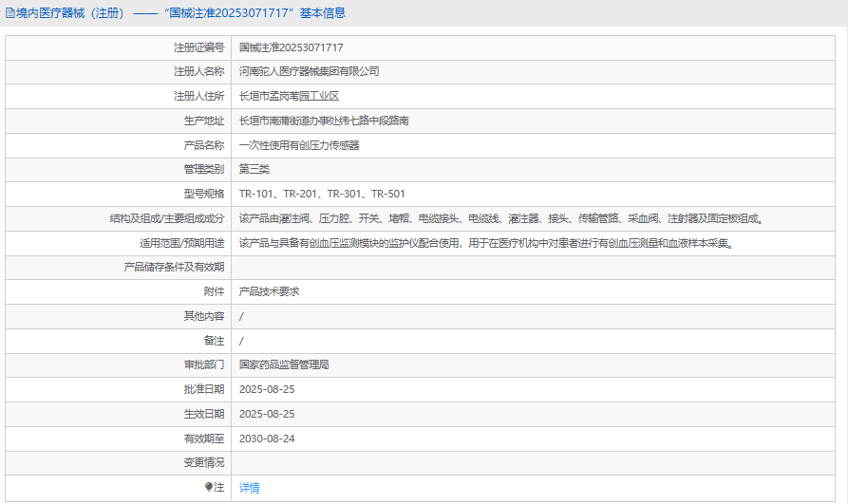Click the bulb icon next to 注
This screenshot has width=848, height=504.
coord(209,487)
